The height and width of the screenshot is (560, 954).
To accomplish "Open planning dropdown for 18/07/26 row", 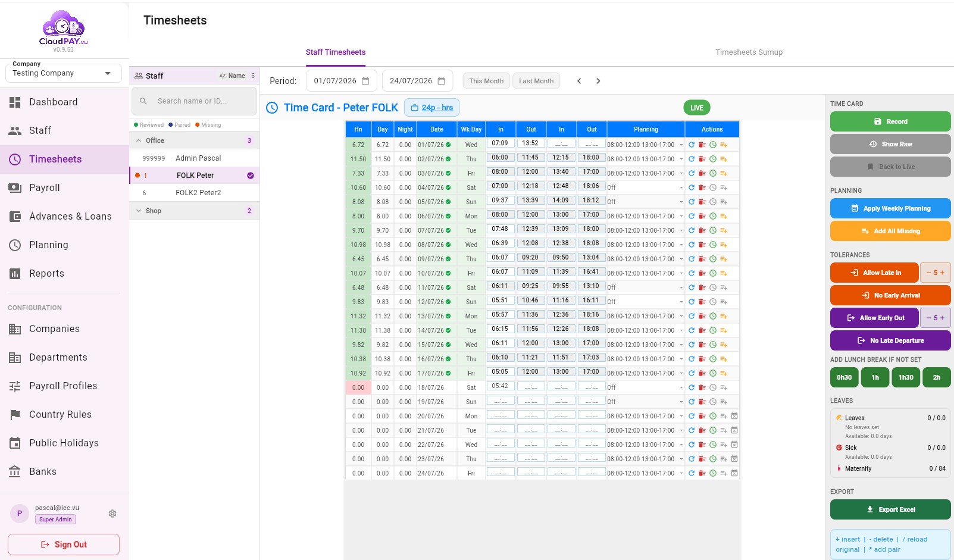I will point(681,387).
